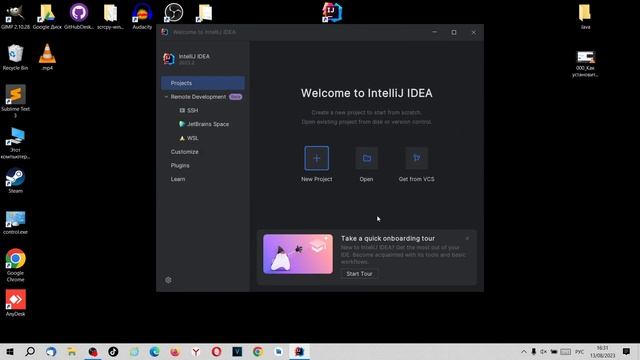Dismiss the onboarding tour banner

click(x=467, y=238)
